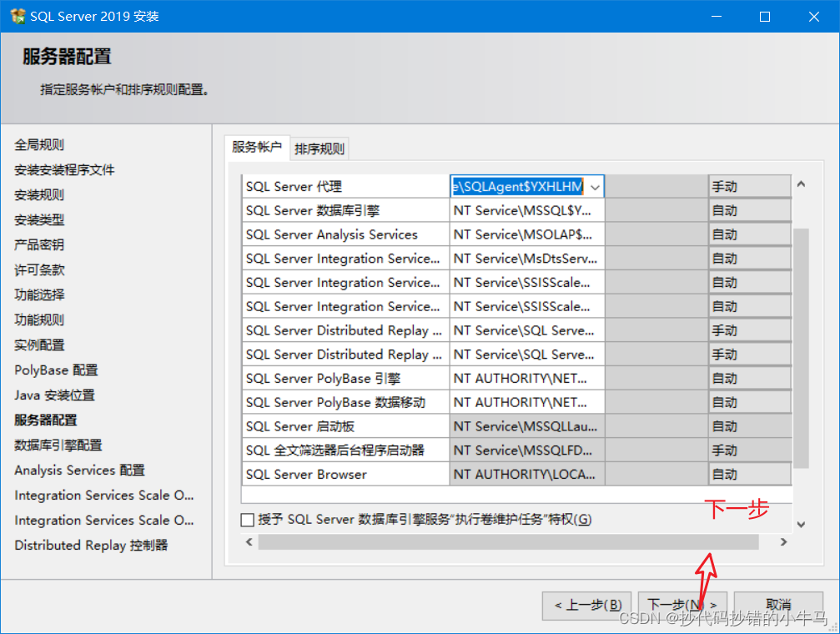840x634 pixels.
Task: Select the SQL Server 启动板 row
Action: 345,426
